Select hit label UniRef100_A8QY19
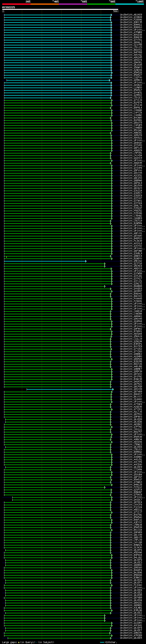Screen dimensions: 146x644 point(131,268)
